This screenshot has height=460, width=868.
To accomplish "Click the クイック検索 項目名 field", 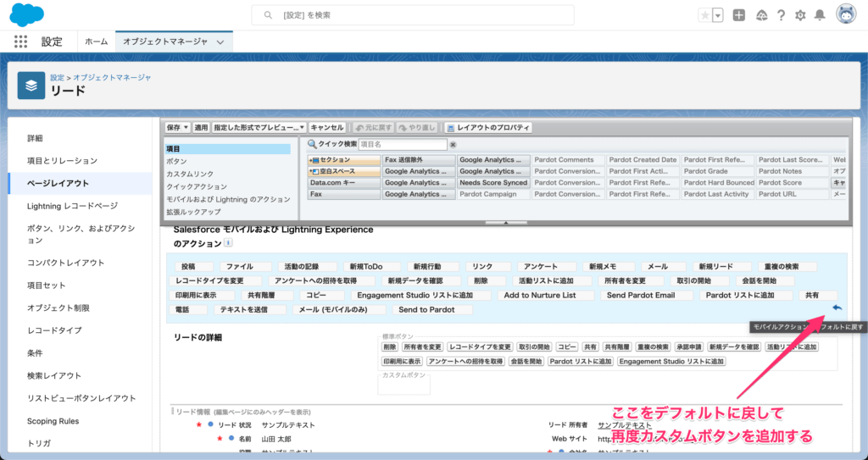I will coord(403,145).
